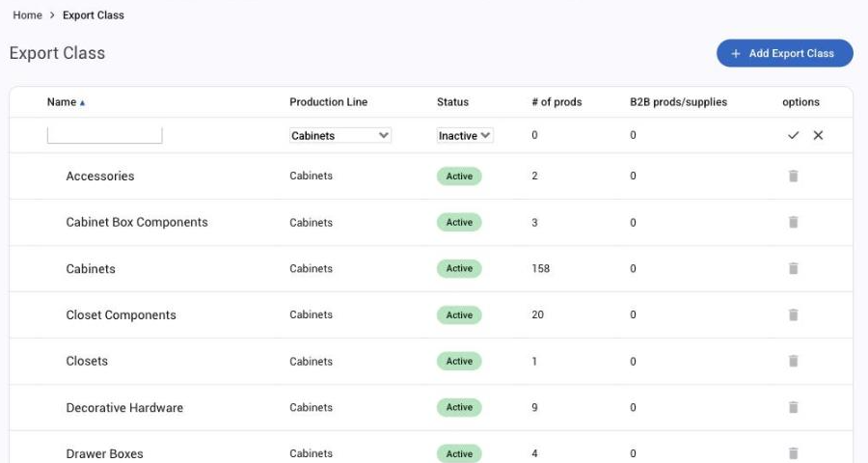Click the options column header
868x463 pixels.
(x=800, y=102)
